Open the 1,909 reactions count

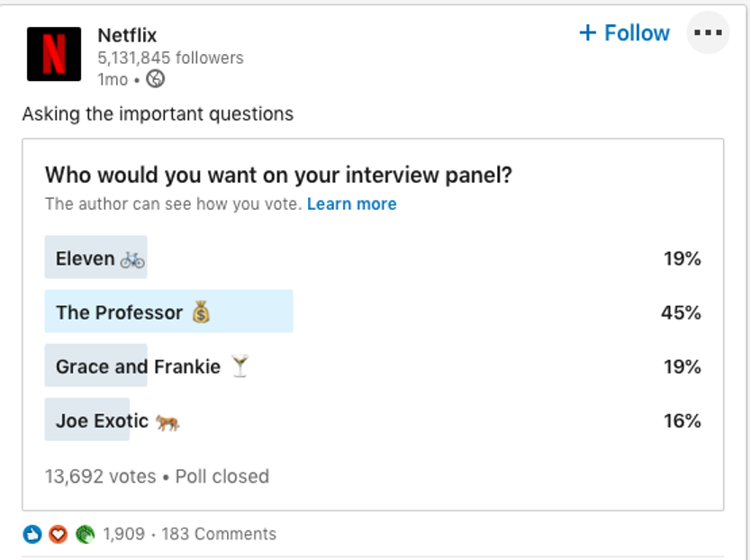click(124, 534)
